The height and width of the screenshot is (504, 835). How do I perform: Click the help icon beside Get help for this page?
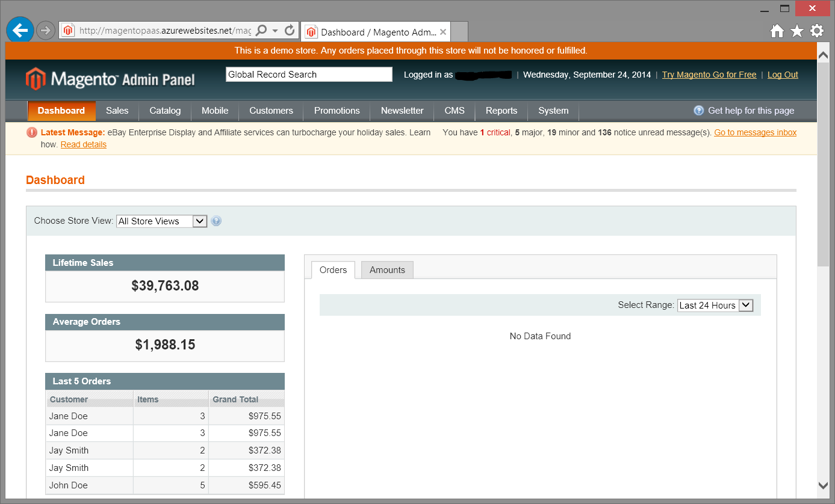coord(699,111)
